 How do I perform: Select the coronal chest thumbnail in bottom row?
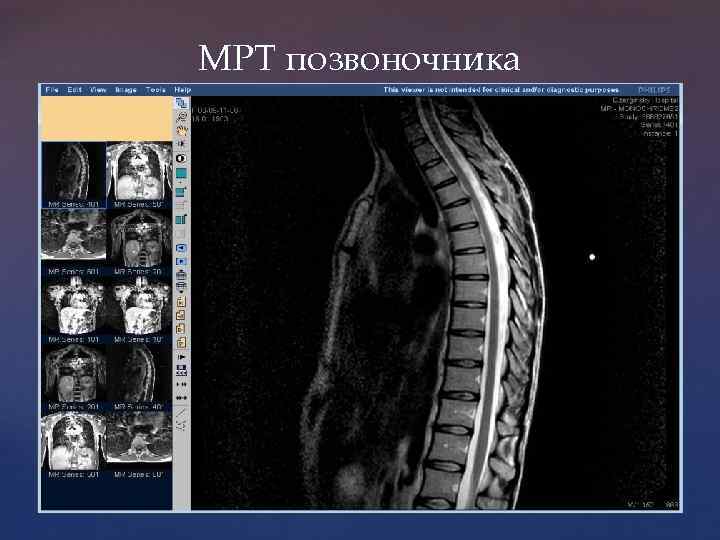click(x=73, y=442)
